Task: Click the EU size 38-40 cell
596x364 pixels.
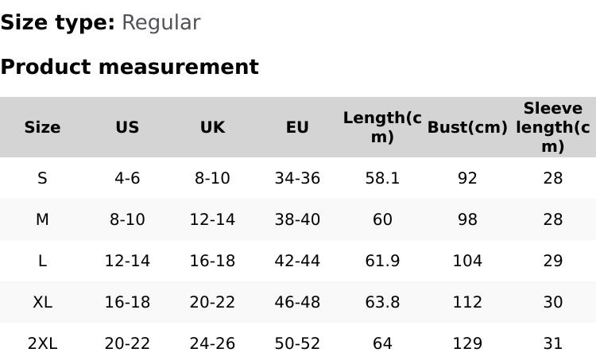Action: point(297,219)
